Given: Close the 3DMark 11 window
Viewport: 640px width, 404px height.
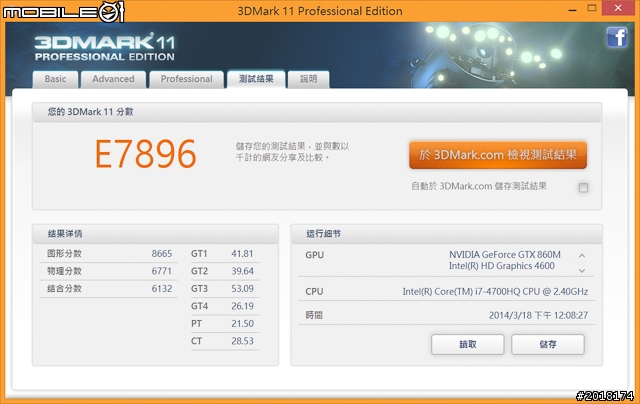Looking at the screenshot, I should pos(618,8).
